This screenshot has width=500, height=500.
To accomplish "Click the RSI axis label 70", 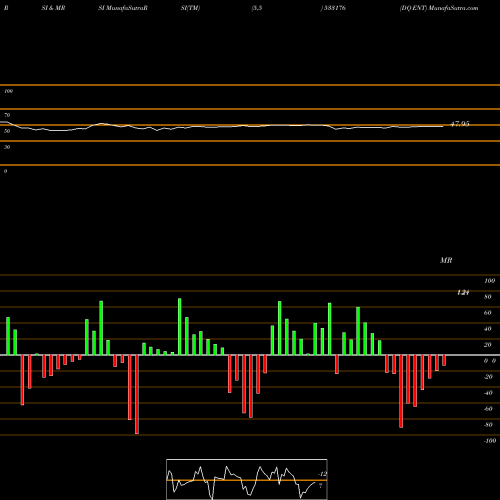I will (x=7, y=115).
